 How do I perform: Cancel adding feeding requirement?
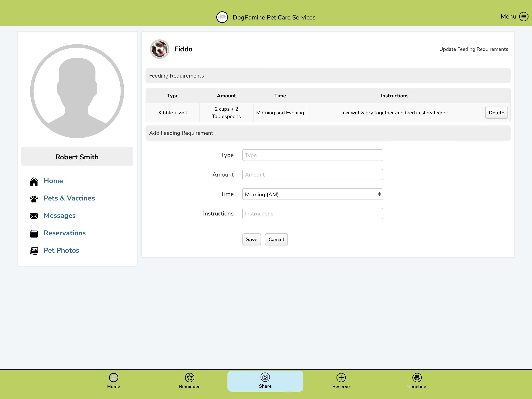[276, 239]
